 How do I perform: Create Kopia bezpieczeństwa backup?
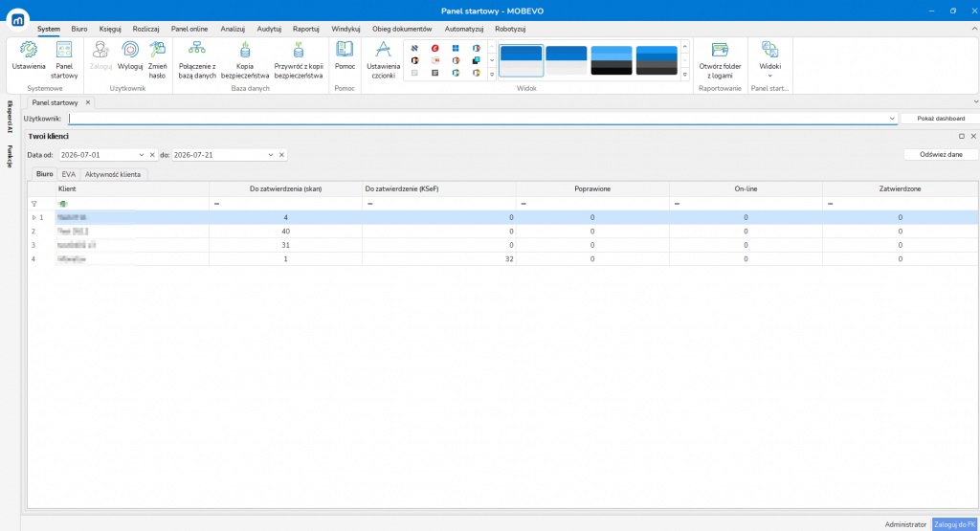245,59
